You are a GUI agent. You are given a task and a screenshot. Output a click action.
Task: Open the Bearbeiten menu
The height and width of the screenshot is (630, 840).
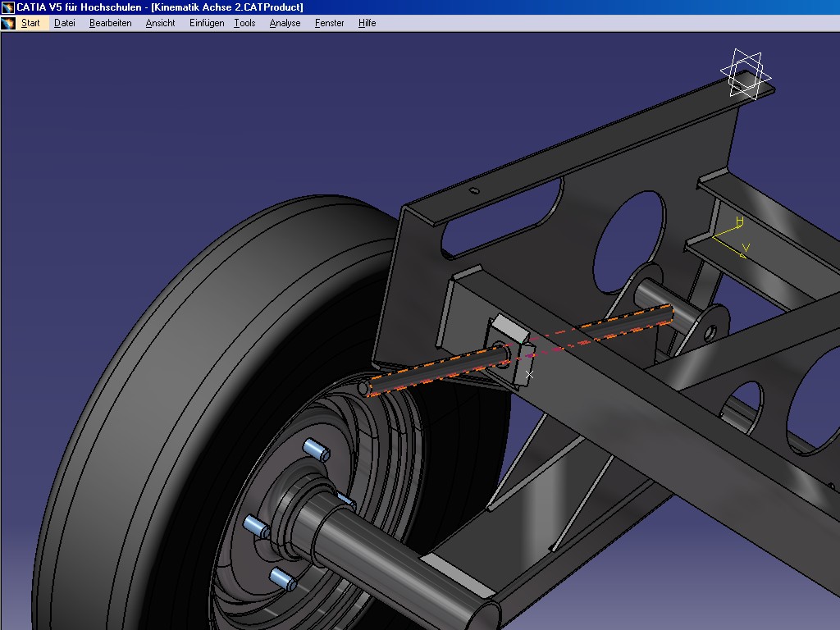(111, 23)
